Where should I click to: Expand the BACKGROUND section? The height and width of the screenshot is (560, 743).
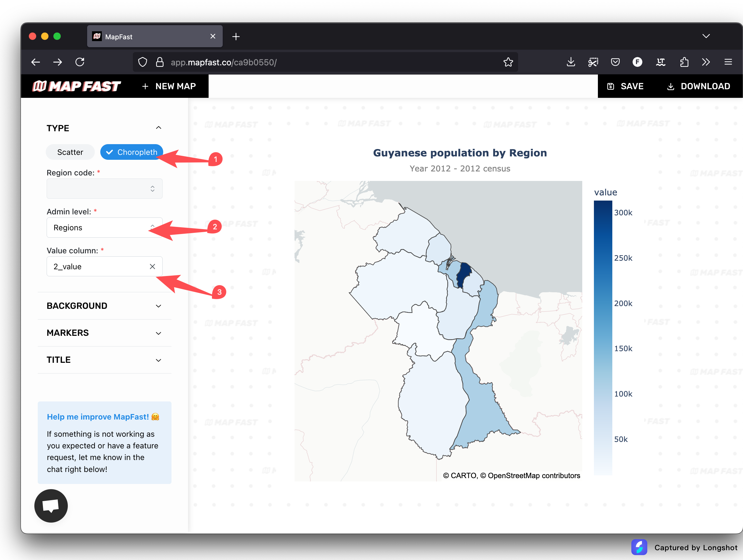105,306
